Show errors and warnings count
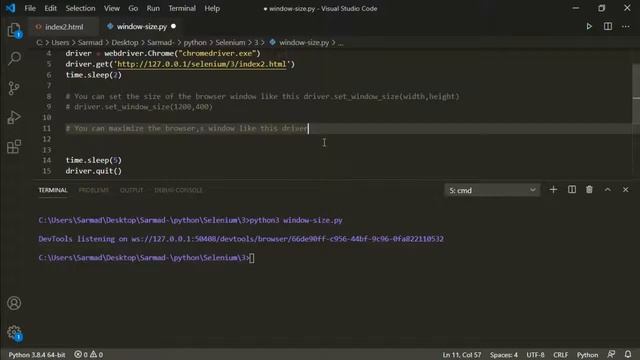640x360 pixels. 89,355
